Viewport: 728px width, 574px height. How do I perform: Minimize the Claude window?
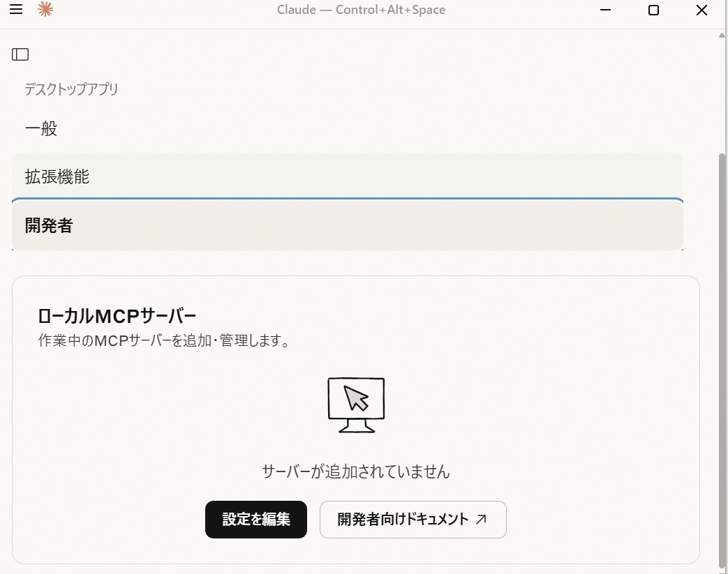605,10
